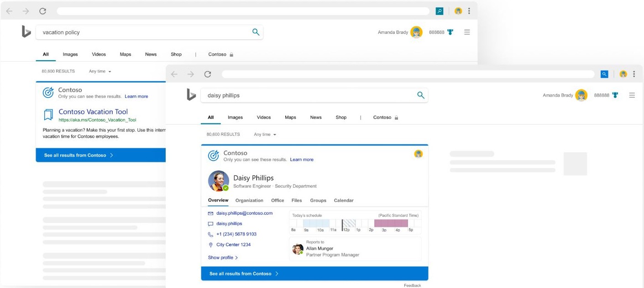
Task: Select the News tab in the rear window
Action: click(x=151, y=54)
